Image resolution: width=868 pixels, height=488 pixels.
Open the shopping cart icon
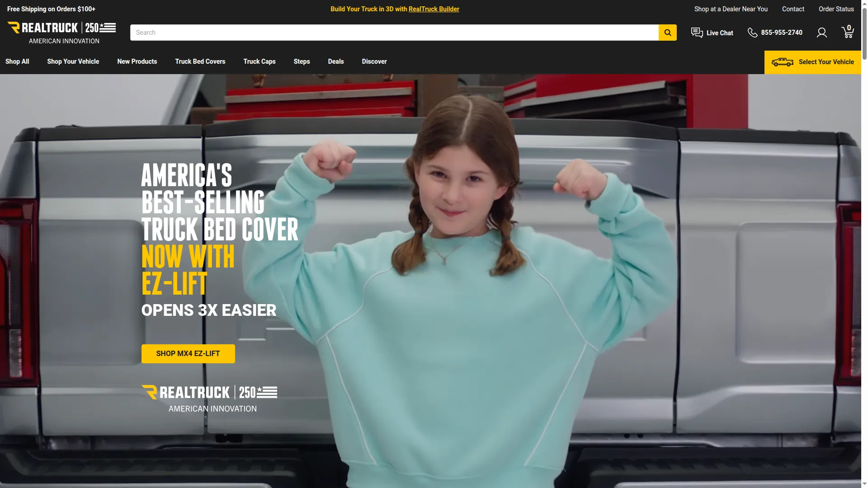(x=848, y=32)
